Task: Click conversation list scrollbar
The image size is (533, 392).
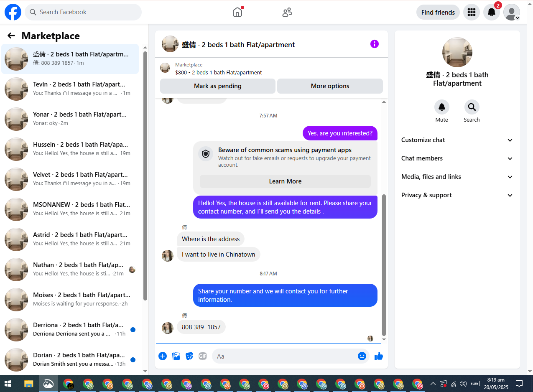Action: 145,176
